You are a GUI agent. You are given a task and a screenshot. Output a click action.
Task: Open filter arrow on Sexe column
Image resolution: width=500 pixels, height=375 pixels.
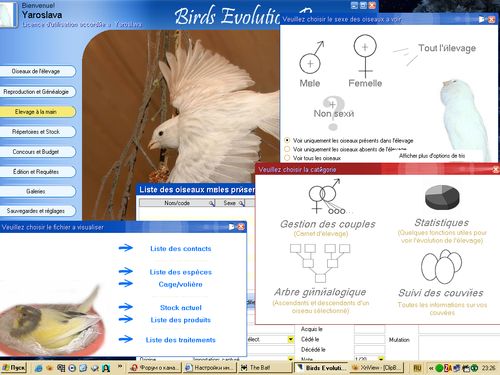[241, 203]
